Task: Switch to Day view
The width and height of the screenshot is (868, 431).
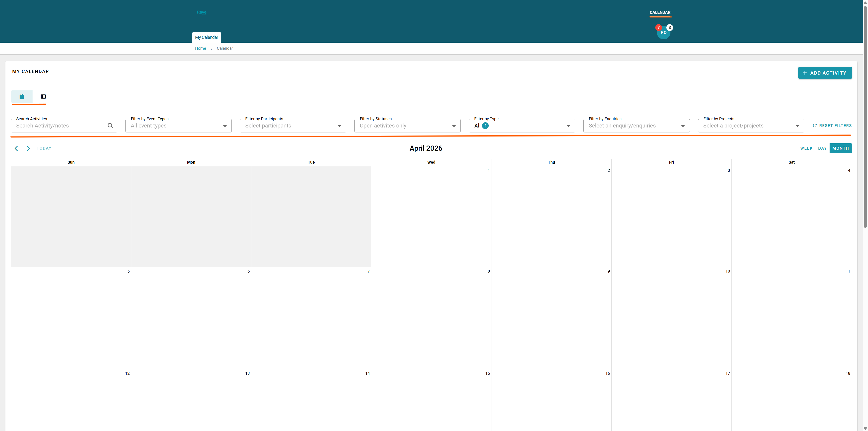Action: (822, 148)
